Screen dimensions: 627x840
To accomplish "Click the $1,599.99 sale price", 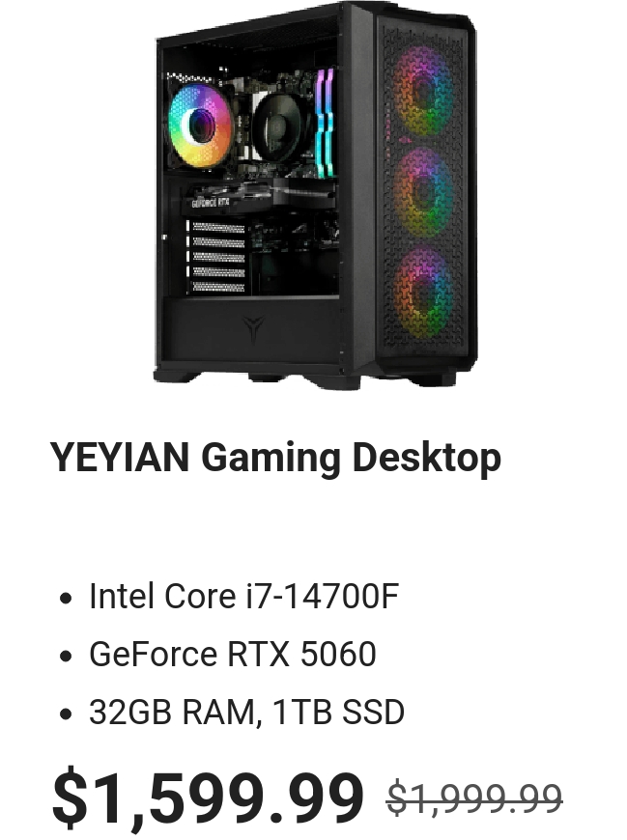I will [x=209, y=798].
